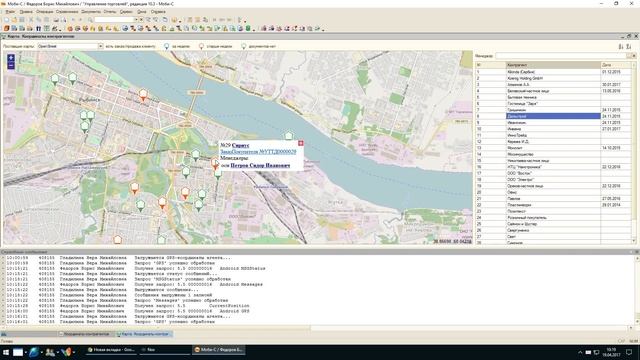Zoom in on the map with plus button
Image resolution: width=640 pixels, height=360 pixels.
[x=11, y=58]
